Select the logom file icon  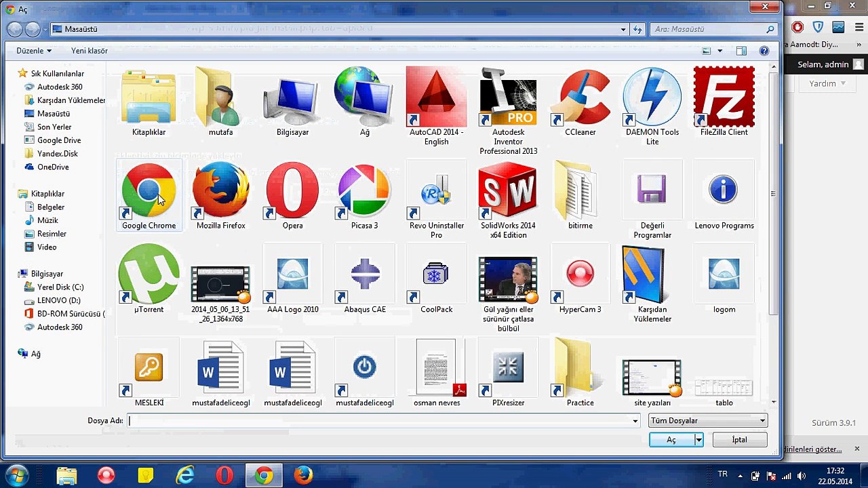pos(724,279)
